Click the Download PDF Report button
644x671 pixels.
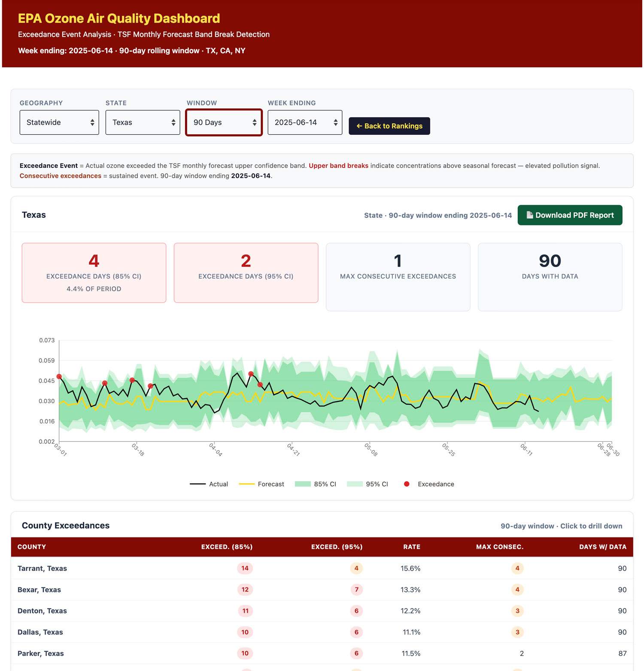tap(570, 215)
